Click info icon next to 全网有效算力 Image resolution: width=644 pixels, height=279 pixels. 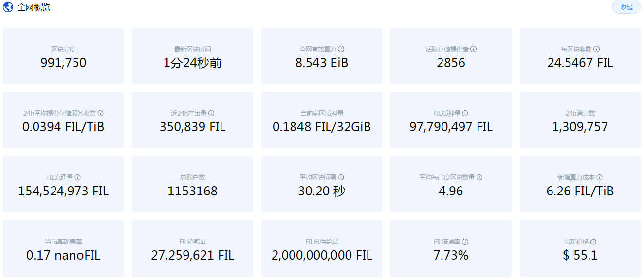click(341, 49)
